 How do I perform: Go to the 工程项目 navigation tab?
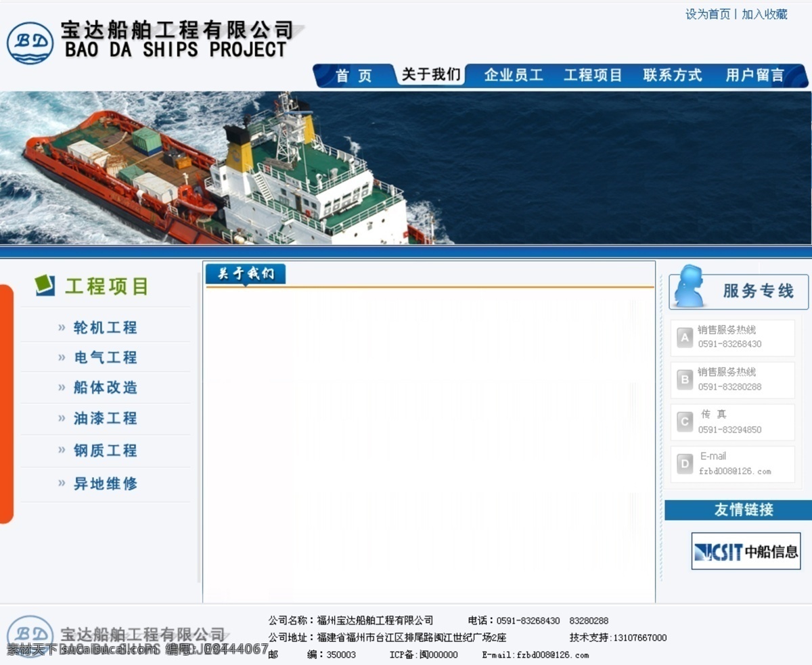pyautogui.click(x=593, y=75)
